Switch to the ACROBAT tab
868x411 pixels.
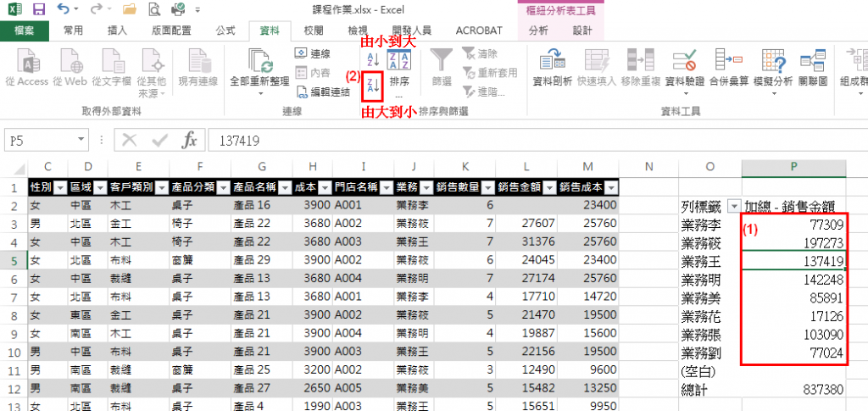pos(479,31)
